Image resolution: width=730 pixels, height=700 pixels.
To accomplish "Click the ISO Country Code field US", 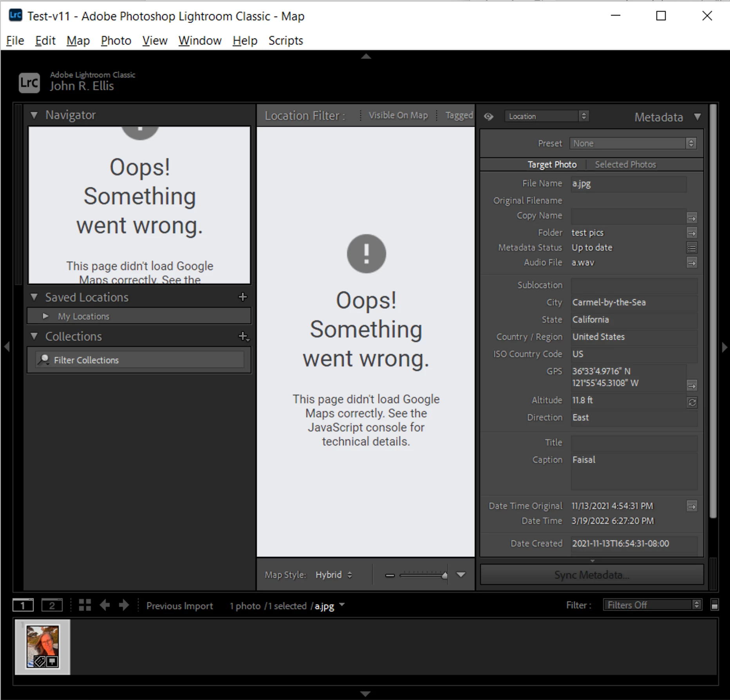I will coord(634,354).
